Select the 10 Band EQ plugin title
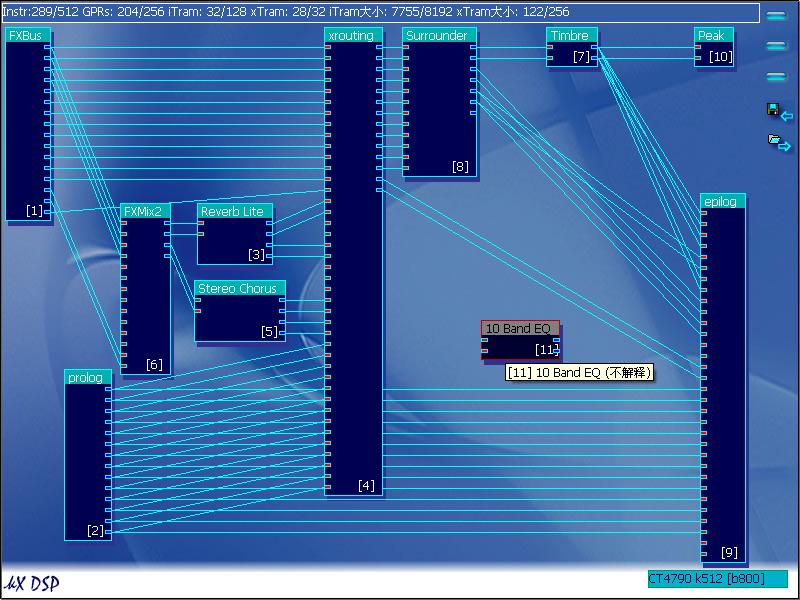 520,328
